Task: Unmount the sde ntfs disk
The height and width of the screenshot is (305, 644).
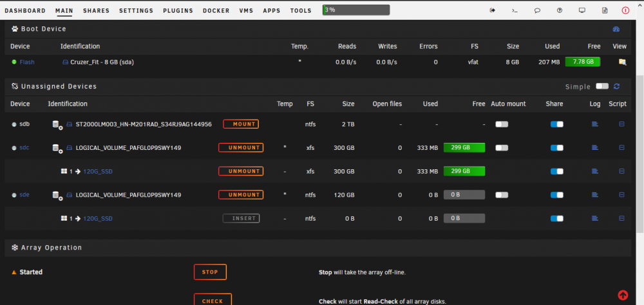Action: click(x=241, y=194)
